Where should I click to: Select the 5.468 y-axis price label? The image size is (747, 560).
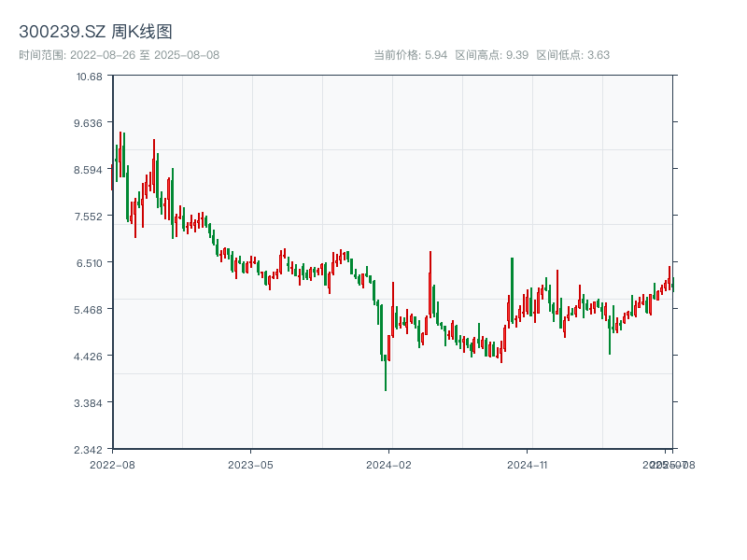[90, 309]
